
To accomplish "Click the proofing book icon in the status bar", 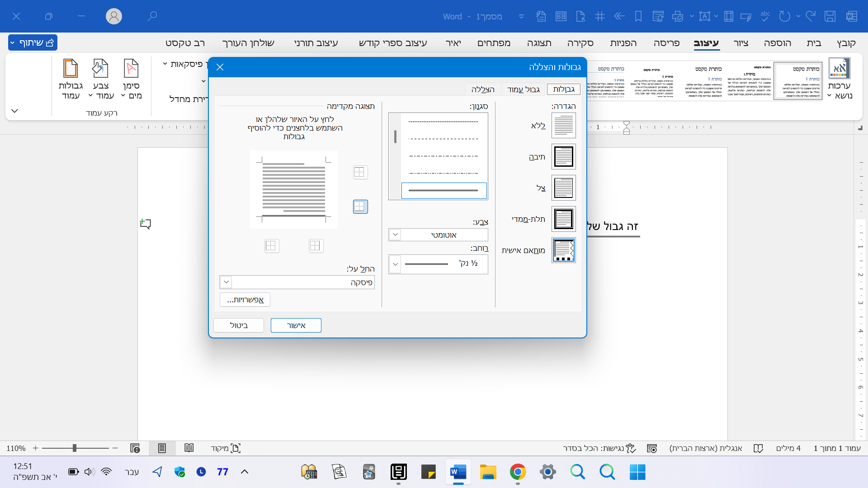I will 759,448.
